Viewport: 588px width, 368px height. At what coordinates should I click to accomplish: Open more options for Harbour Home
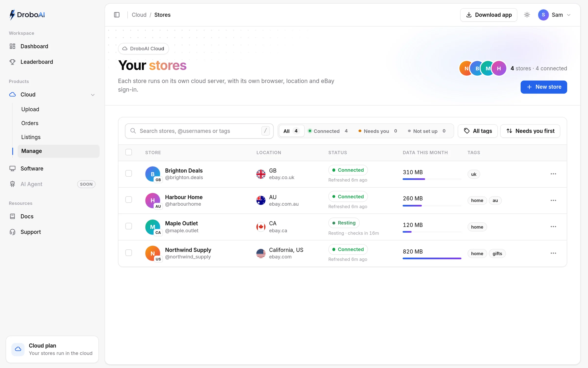553,200
